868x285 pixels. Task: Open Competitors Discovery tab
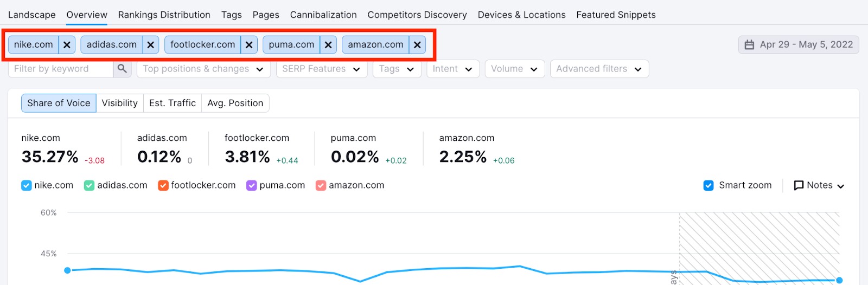point(417,15)
